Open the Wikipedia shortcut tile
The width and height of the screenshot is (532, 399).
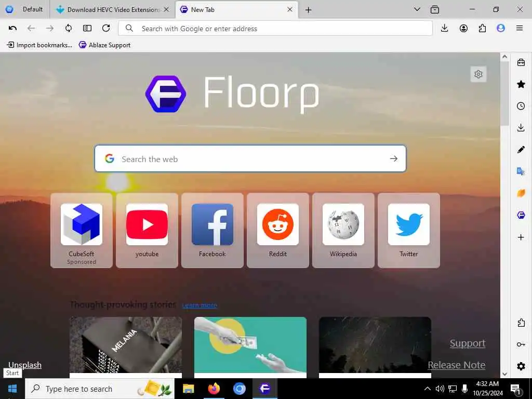coord(343,230)
